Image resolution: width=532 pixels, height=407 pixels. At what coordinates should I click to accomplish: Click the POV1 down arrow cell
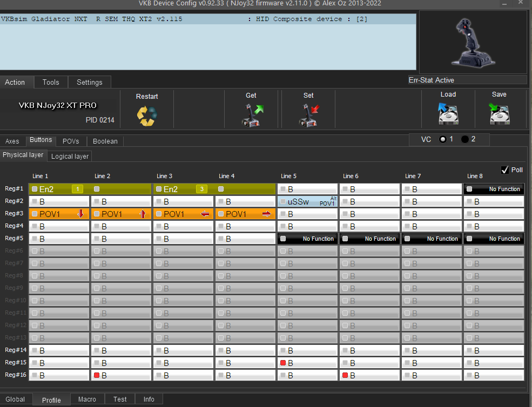(59, 214)
